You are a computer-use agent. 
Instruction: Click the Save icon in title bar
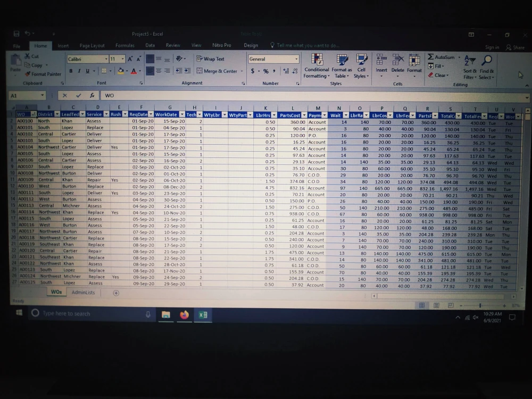click(16, 34)
